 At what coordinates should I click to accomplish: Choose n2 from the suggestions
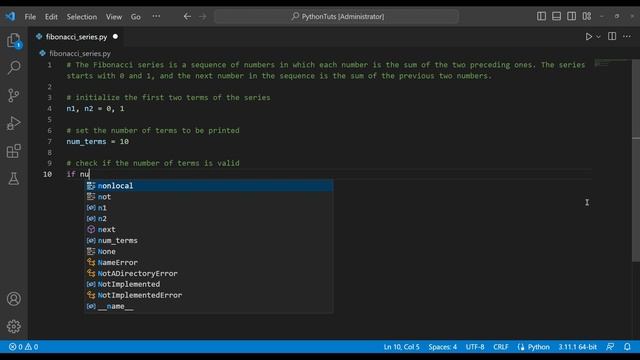(209, 218)
